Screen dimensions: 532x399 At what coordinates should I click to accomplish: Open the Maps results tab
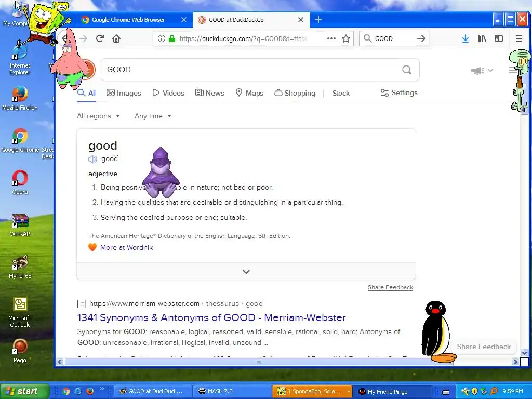(x=249, y=93)
